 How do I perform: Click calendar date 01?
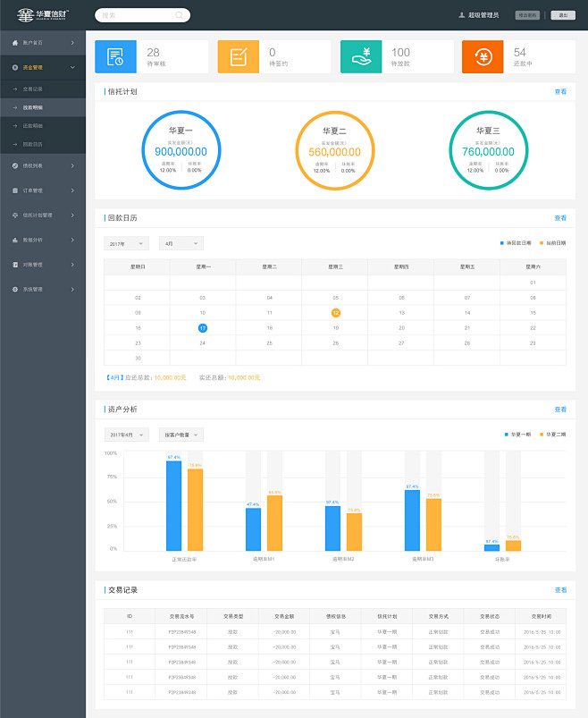pyautogui.click(x=533, y=283)
